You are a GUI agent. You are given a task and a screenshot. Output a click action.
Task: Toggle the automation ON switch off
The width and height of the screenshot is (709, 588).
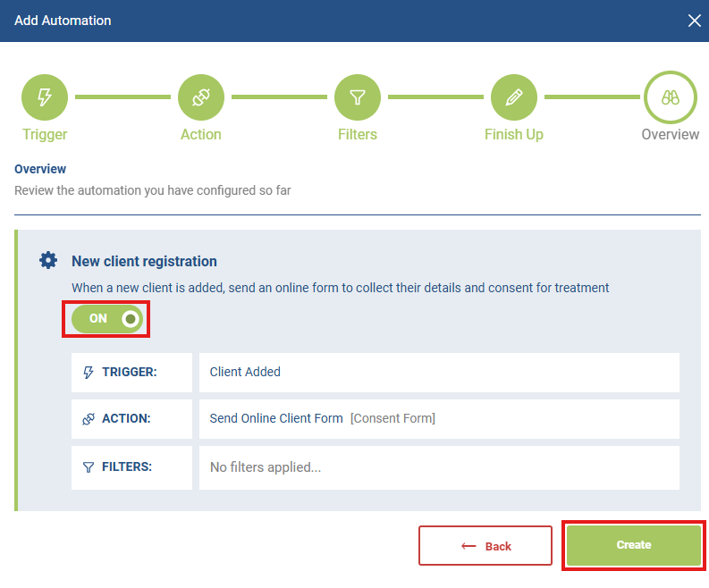pos(107,319)
